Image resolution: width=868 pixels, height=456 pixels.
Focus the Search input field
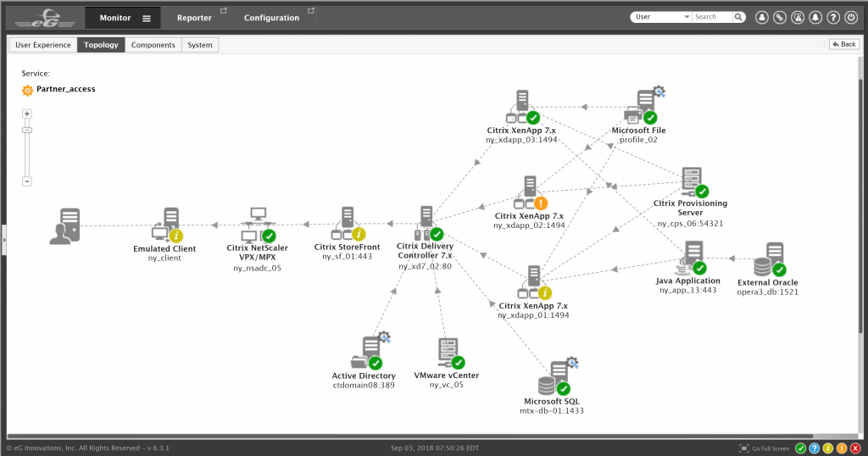(712, 17)
